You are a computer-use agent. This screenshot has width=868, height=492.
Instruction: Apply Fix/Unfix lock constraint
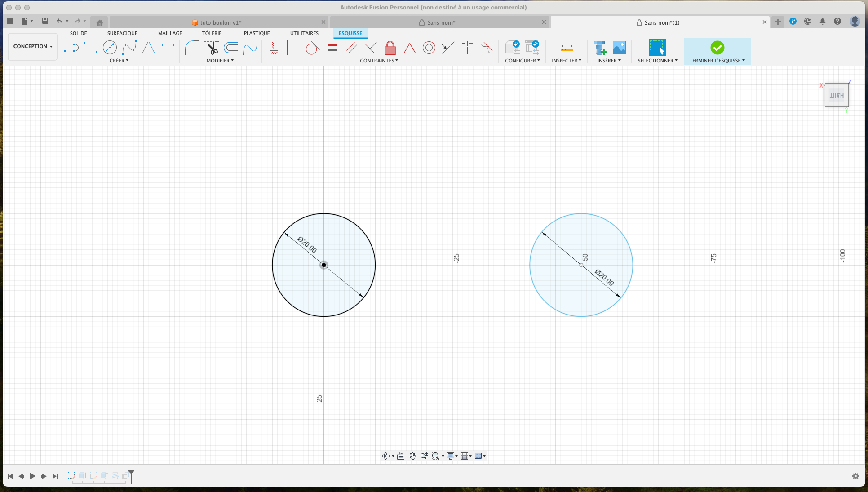[x=390, y=48]
